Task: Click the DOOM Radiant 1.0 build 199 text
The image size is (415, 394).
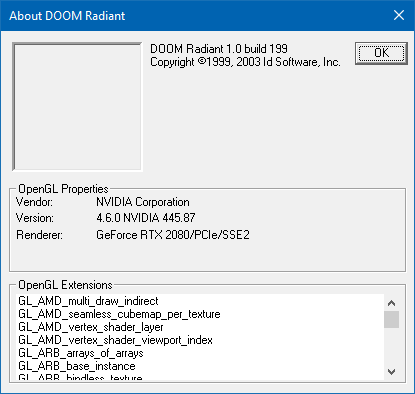Action: [219, 49]
